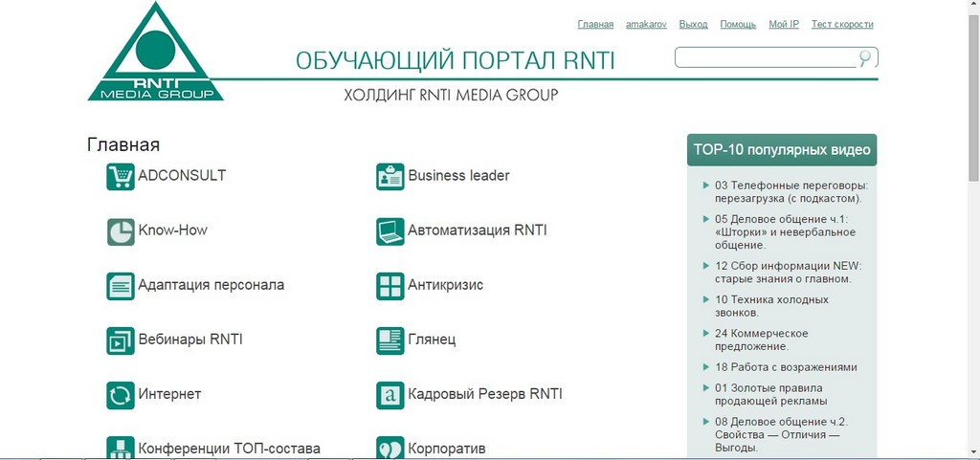
Task: Click the Мой IP link
Action: tap(784, 24)
